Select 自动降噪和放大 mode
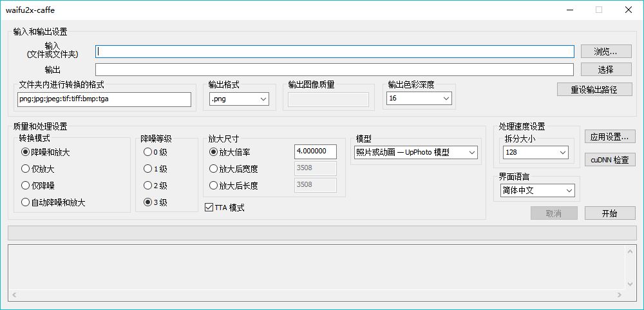The image size is (644, 310). coord(53,202)
